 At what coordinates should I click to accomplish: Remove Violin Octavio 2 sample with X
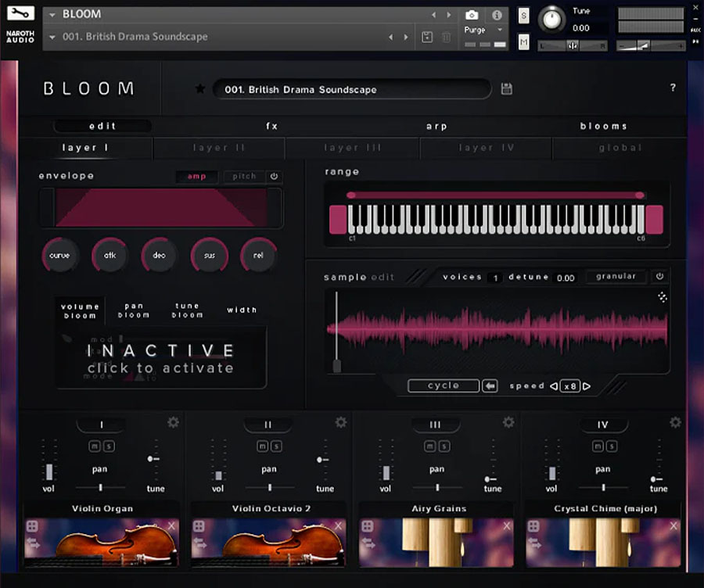(338, 525)
